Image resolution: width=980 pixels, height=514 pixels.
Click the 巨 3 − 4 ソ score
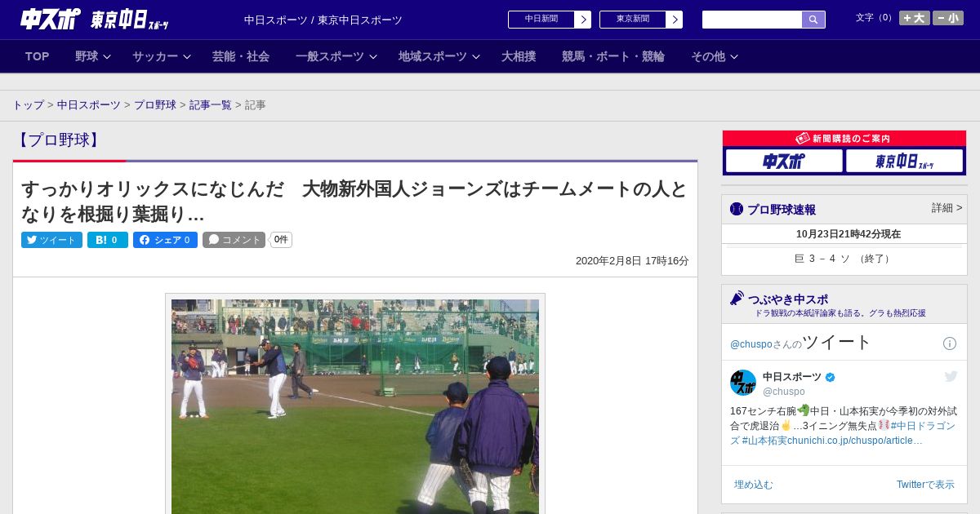coord(844,259)
